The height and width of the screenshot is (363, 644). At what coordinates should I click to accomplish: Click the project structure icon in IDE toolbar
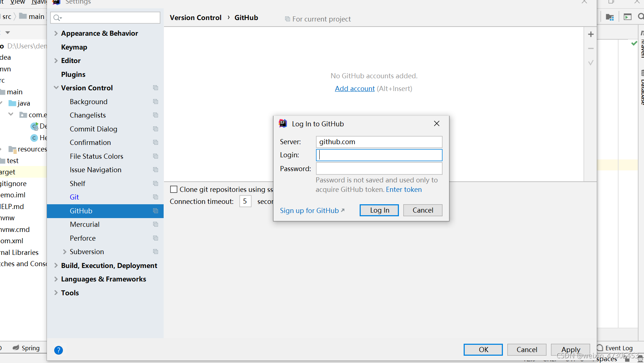click(x=610, y=17)
